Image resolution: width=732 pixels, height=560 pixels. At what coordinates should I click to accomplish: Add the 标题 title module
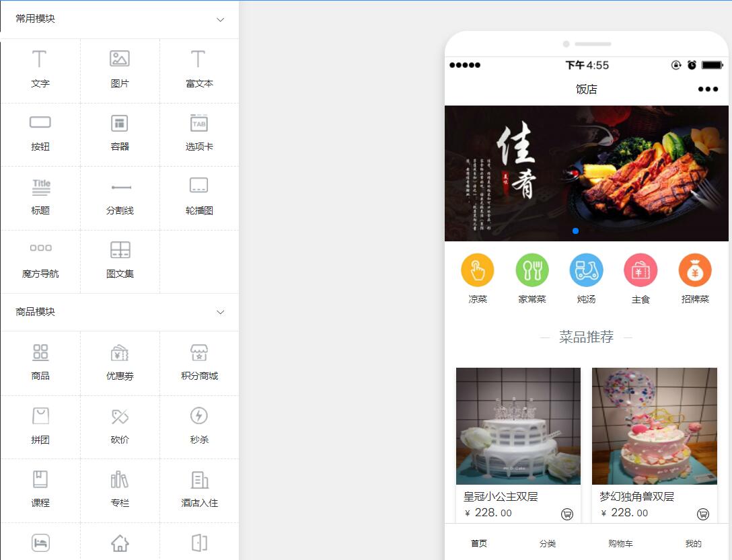click(40, 198)
